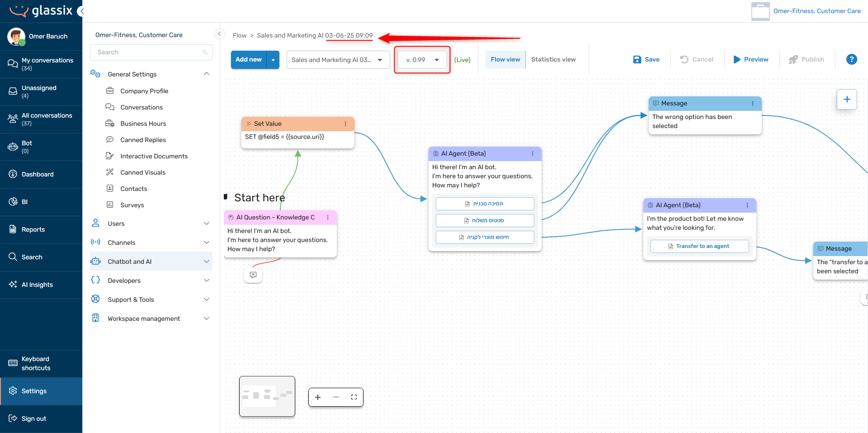868x433 pixels.
Task: Click the flow minimap thumbnail
Action: (267, 396)
